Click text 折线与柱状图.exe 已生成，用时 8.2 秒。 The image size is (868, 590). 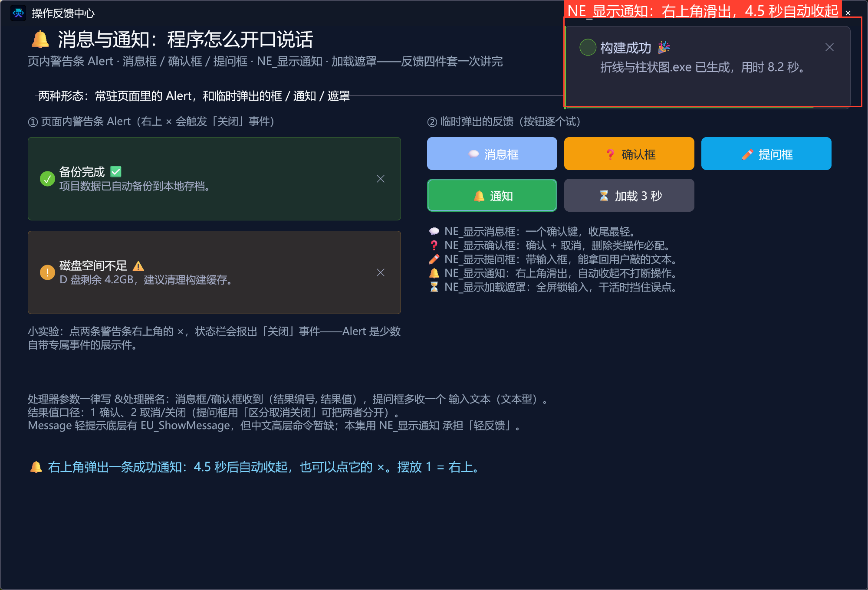click(704, 67)
